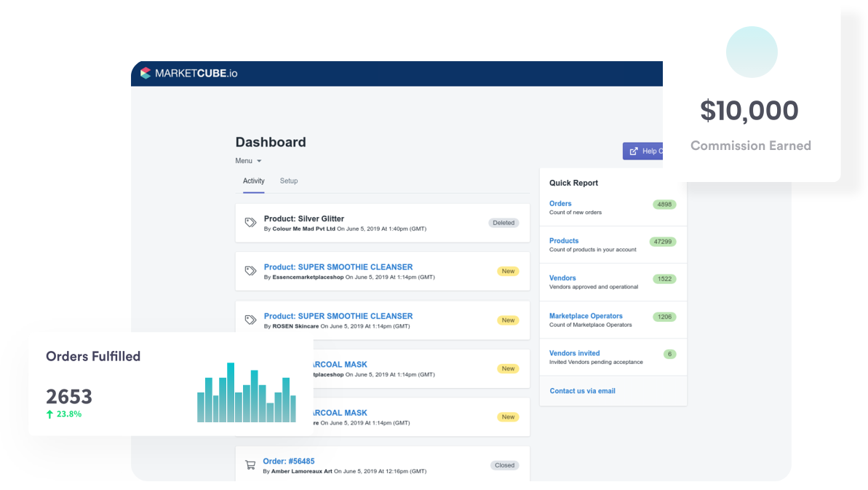The image size is (868, 490).
Task: Click the tag icon beside the CHARCOAL MASK activity
Action: click(250, 367)
